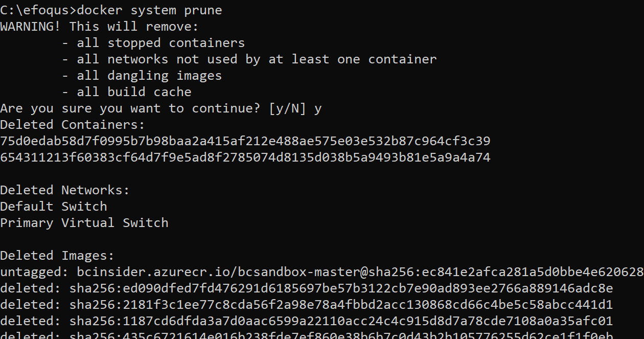
Task: Click the 'Primary Virtual Switch' network entry
Action: click(x=84, y=223)
